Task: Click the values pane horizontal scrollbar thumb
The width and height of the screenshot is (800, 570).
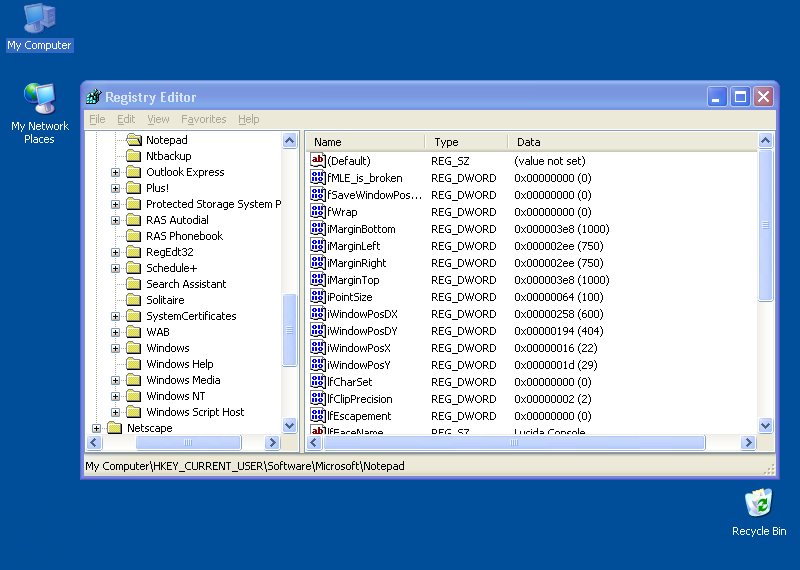Action: pos(514,442)
